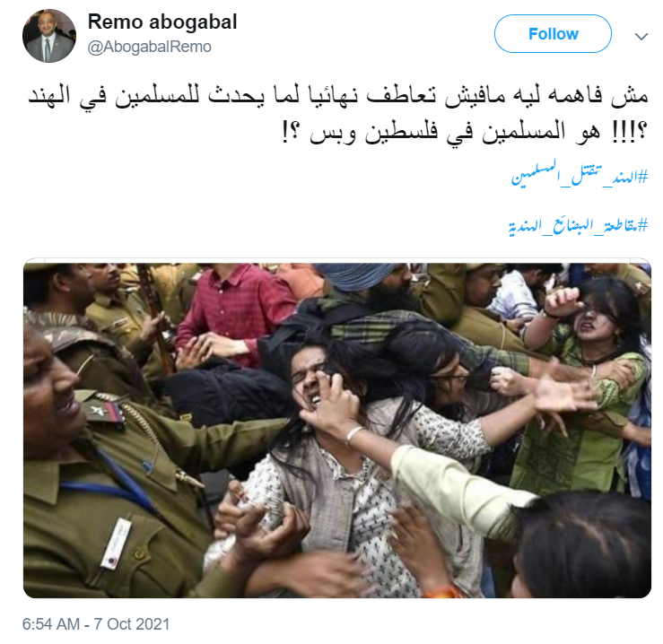Click the blue turban in the photo

[355, 276]
